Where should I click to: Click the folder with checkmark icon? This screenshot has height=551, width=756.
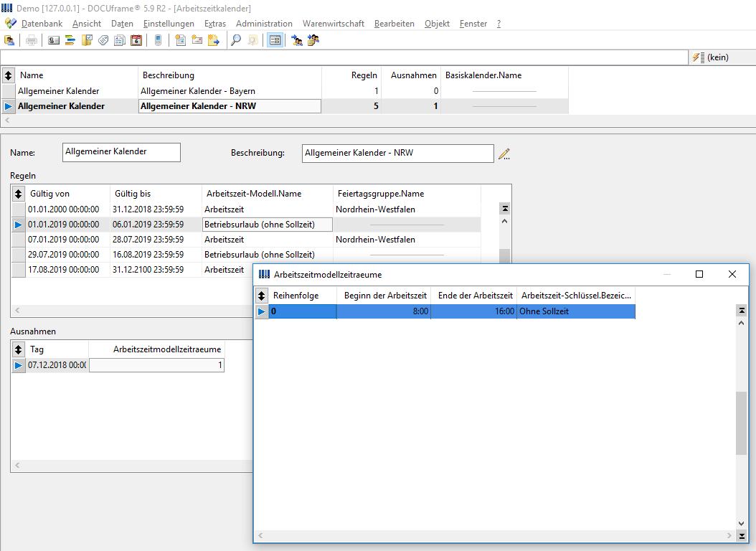coord(87,40)
